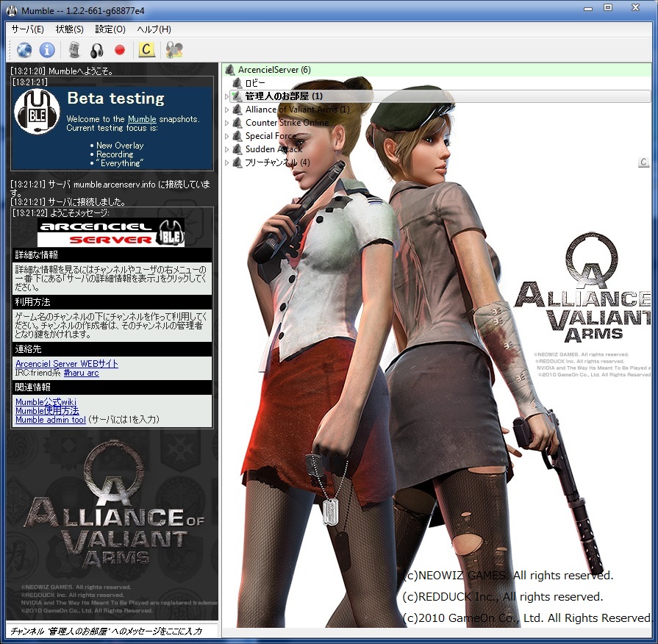Open the #haru_arc IRC link
658x644 pixels.
click(x=81, y=373)
